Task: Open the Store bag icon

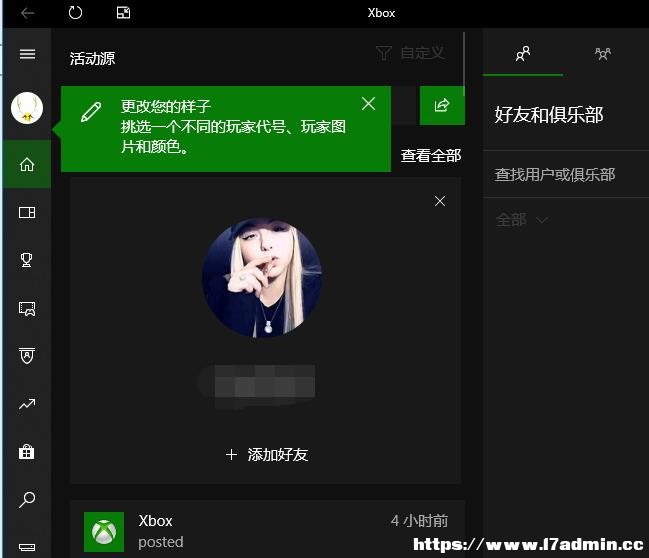Action: click(x=27, y=452)
